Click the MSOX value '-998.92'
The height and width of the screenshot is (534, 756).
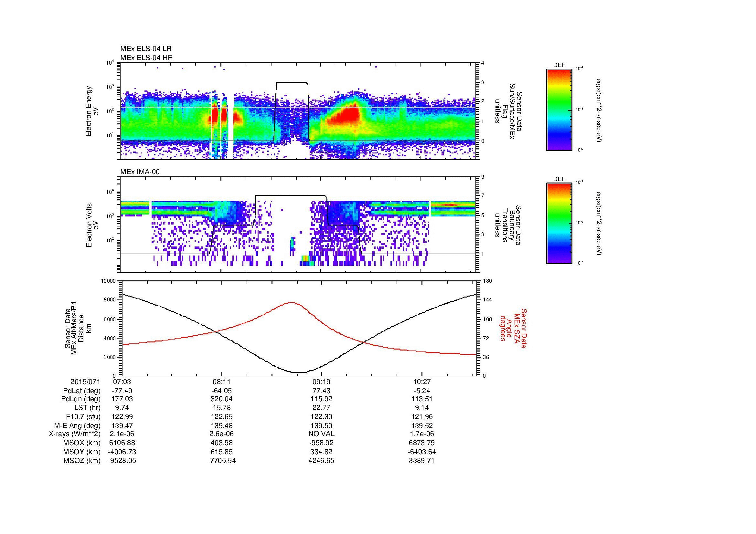321,443
